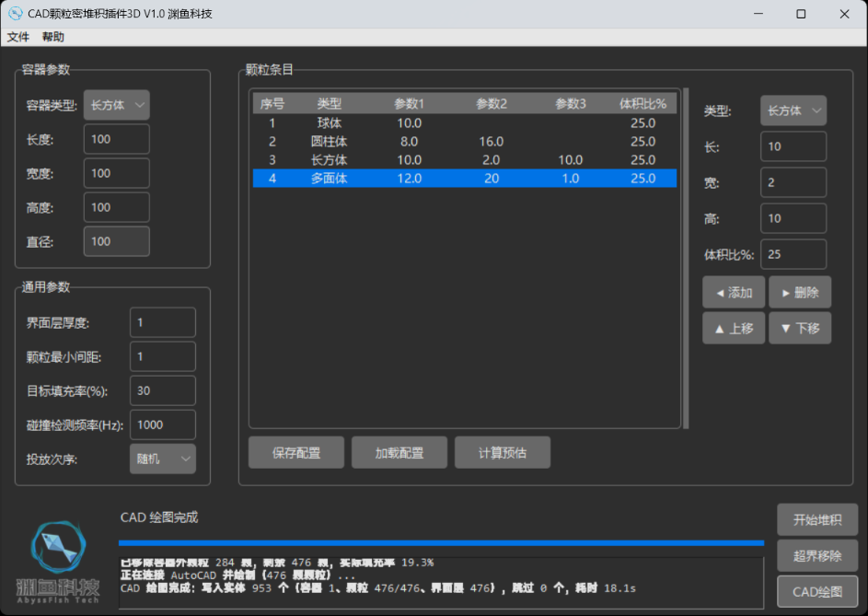Focus the 界面层厚度 field
The height and width of the screenshot is (616, 868).
[x=163, y=322]
